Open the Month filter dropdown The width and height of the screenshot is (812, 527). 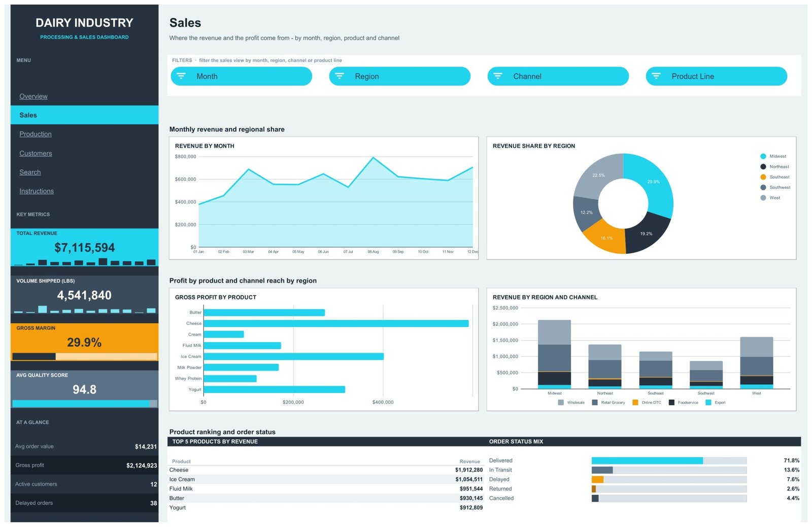click(242, 76)
